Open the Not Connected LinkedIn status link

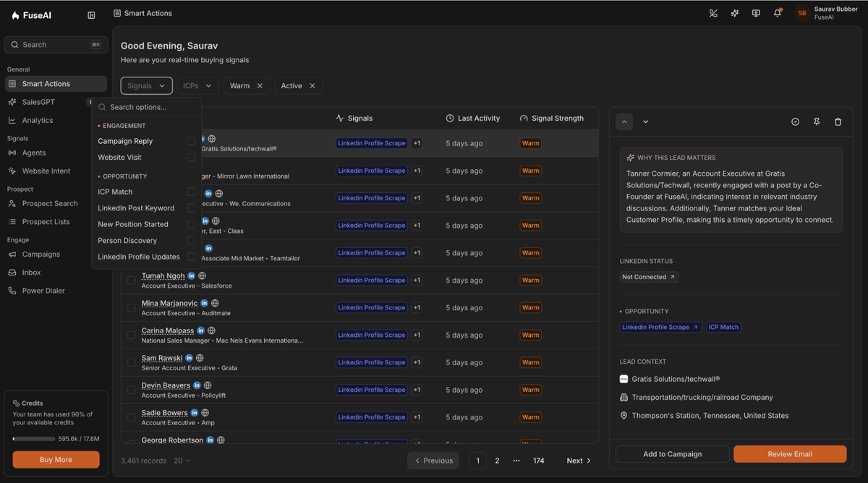(649, 277)
